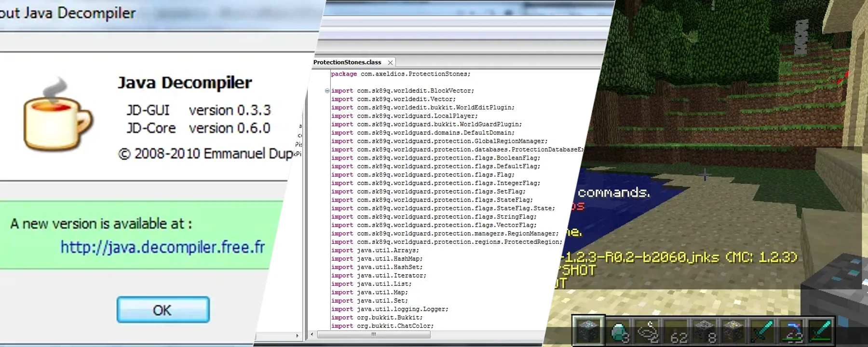Click the coffee cup Java Decompiler logo
This screenshot has width=868, height=347.
point(57,115)
